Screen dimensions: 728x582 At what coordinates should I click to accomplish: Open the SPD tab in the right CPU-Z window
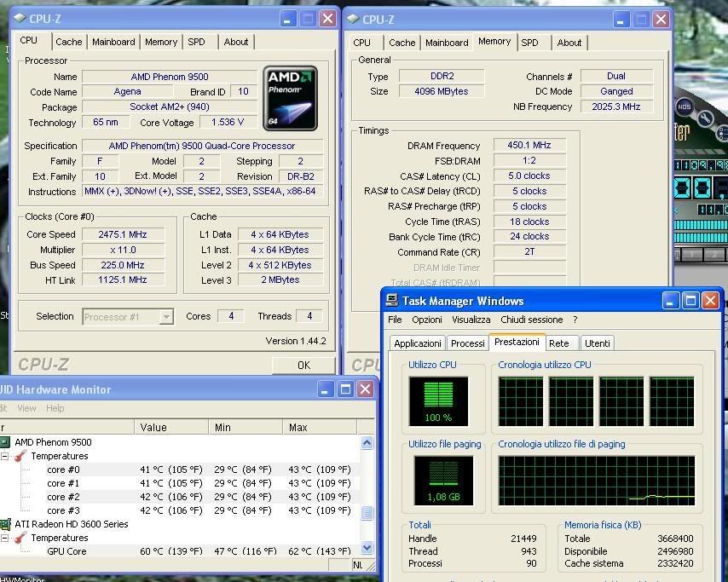click(x=529, y=43)
